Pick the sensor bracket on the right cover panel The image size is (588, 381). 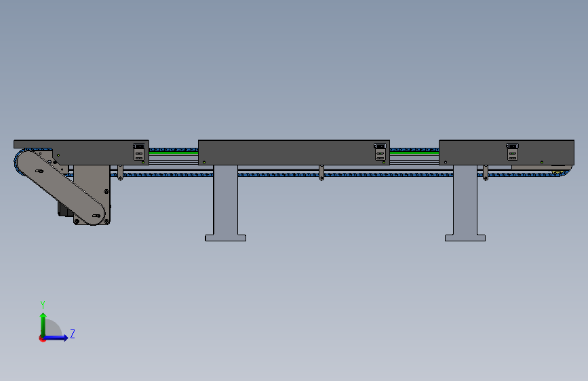[x=512, y=152]
